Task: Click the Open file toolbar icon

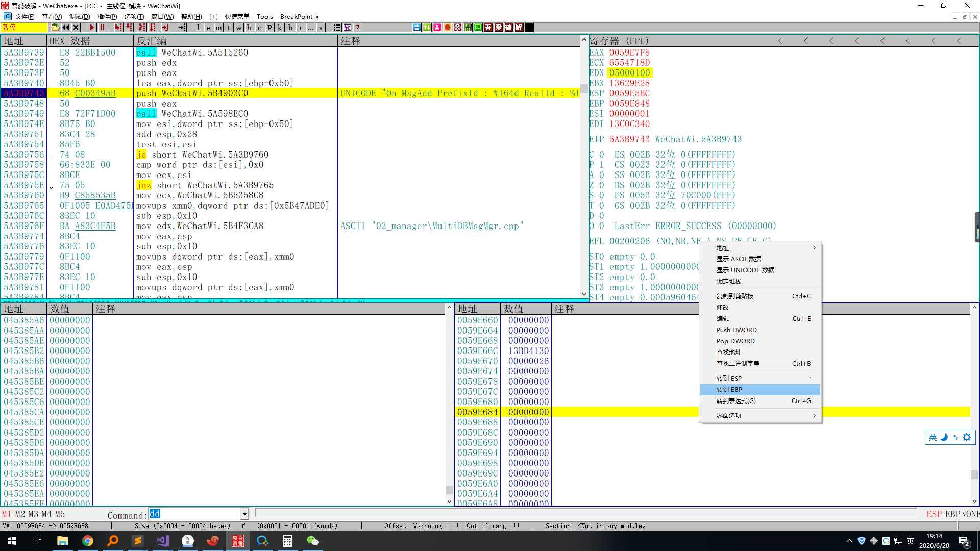Action: [56, 28]
